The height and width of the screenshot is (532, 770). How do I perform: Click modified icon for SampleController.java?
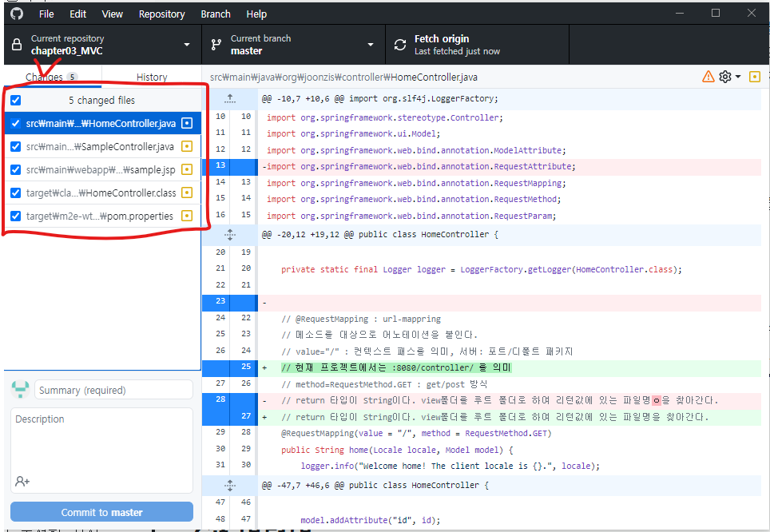pos(187,146)
